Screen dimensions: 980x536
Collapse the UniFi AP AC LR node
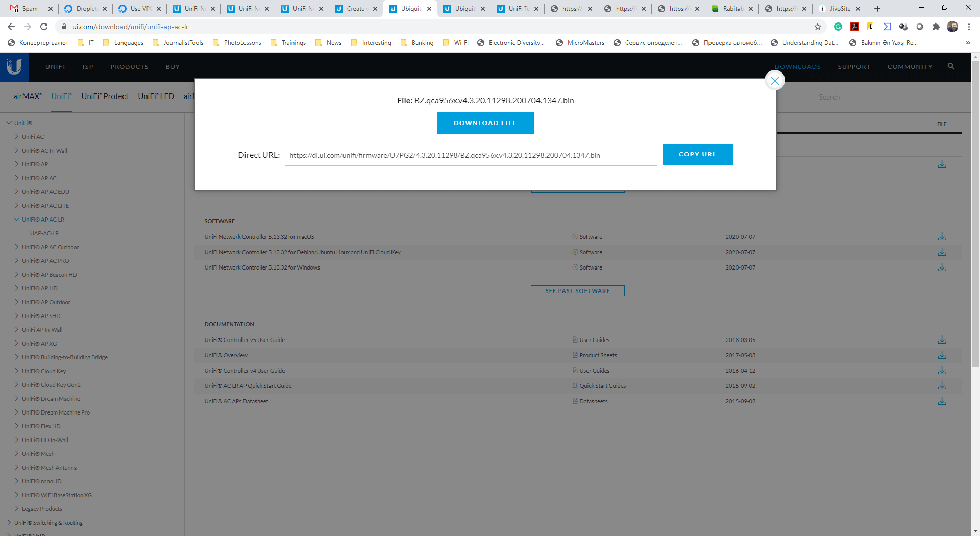(17, 220)
